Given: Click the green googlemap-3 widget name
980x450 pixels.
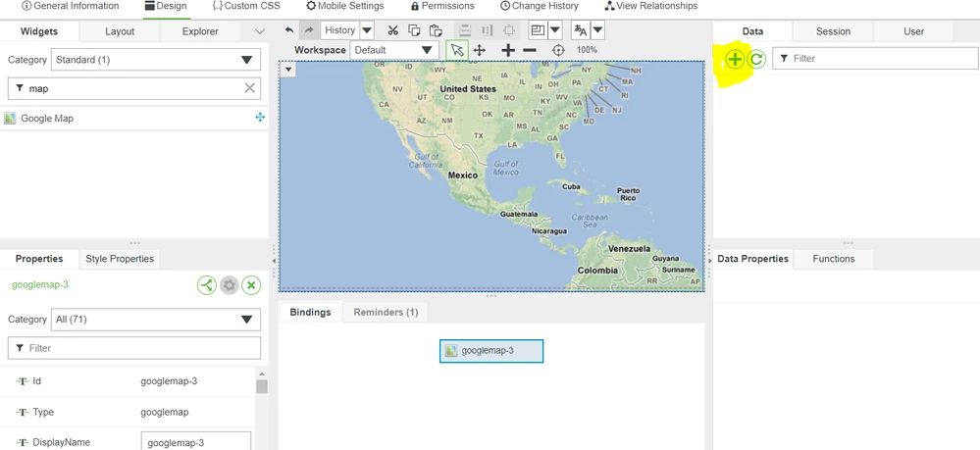Looking at the screenshot, I should 40,285.
